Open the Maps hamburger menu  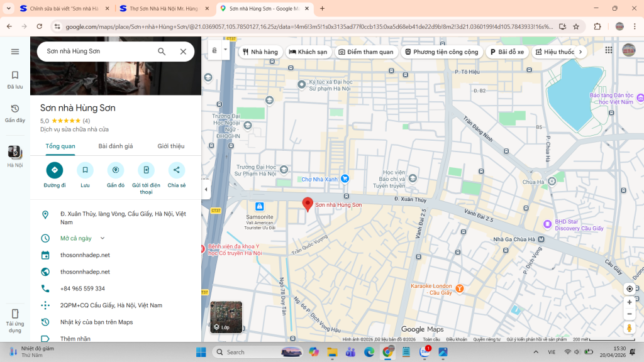coord(15,52)
